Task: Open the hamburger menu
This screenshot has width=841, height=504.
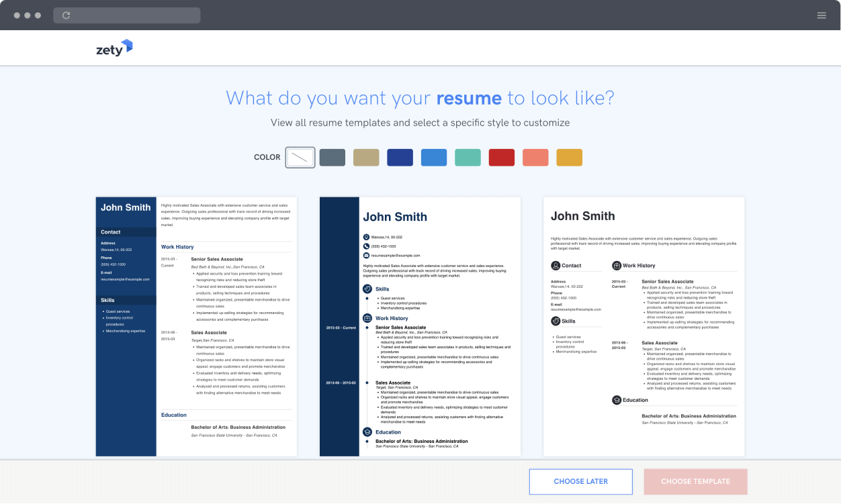Action: (x=822, y=15)
